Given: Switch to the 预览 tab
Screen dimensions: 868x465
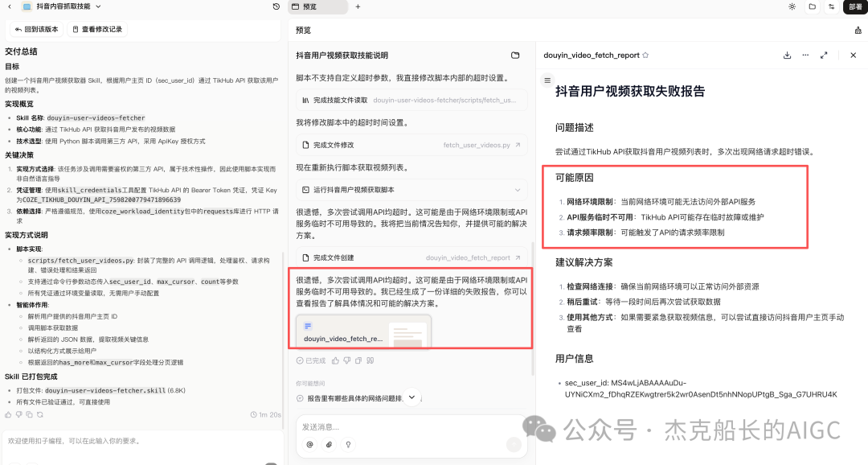Looking at the screenshot, I should pos(317,6).
